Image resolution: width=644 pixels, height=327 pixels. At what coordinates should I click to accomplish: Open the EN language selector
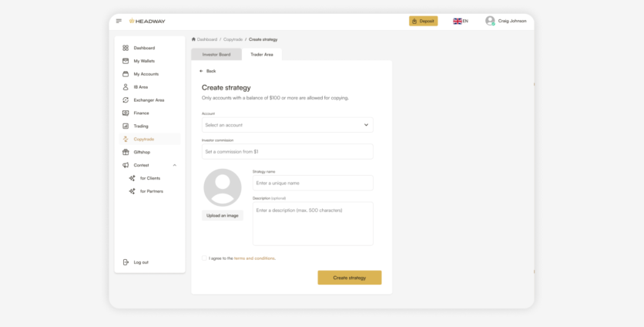pos(460,21)
